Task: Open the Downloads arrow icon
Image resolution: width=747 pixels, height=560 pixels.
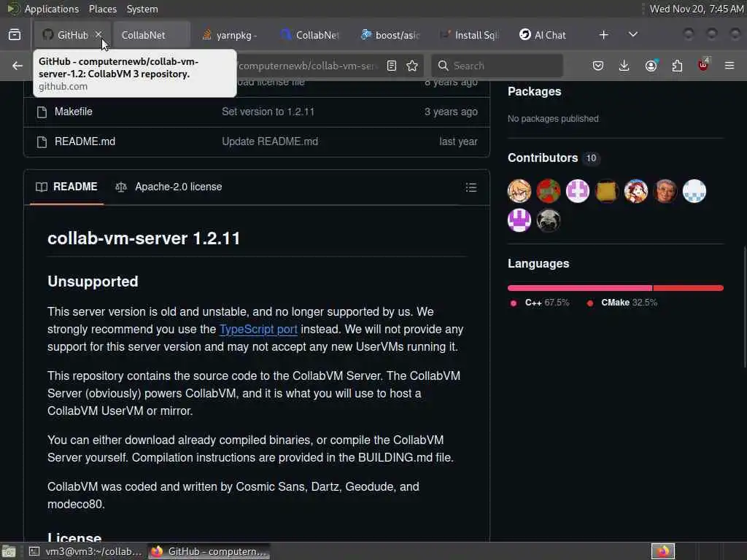Action: (x=624, y=66)
